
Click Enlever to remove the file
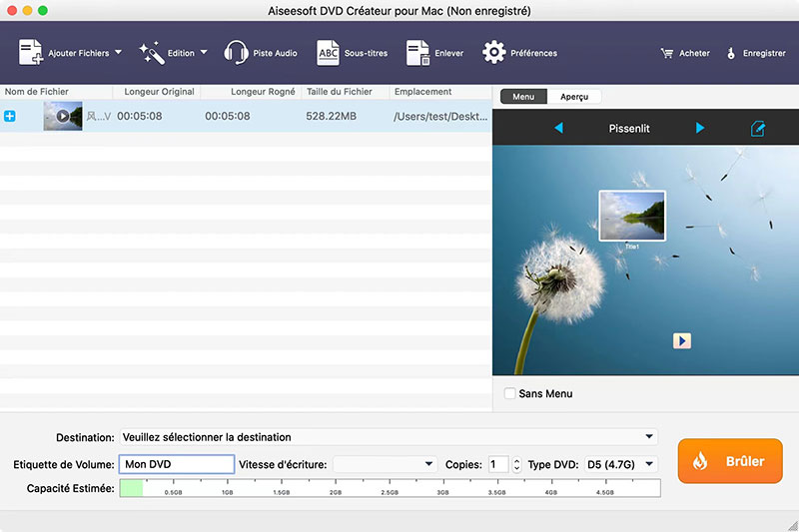tap(417, 53)
